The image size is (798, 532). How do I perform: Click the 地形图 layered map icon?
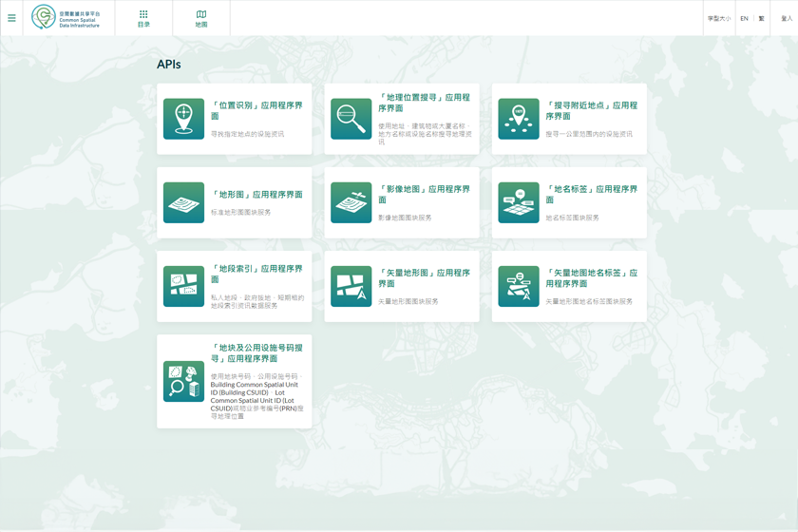183,202
